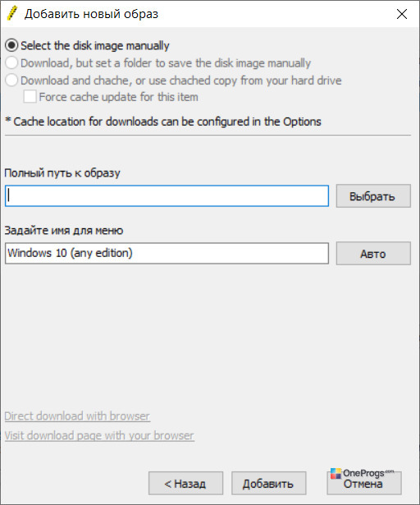Click the OneProgs colored squares logo
Screen dimensions: 420x505
[336, 474]
